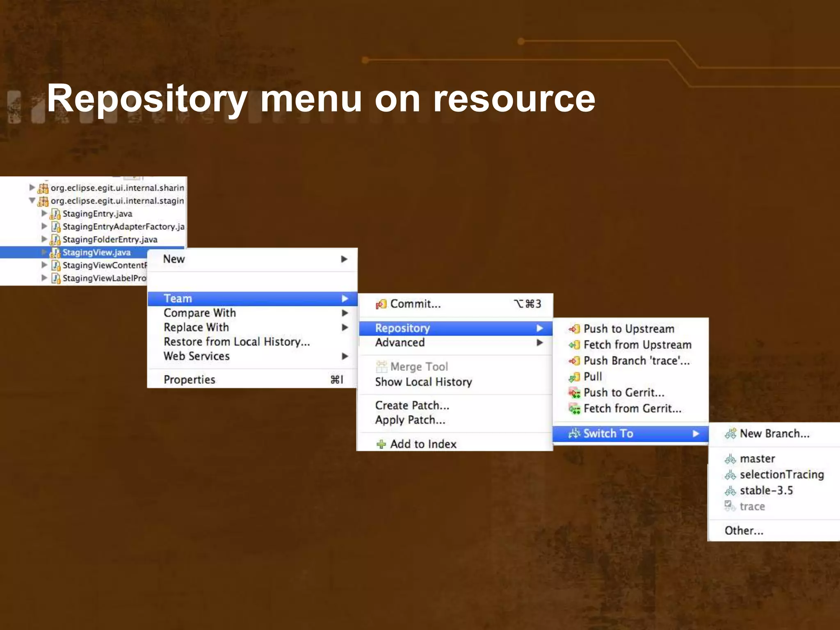
Task: Click the Fetch from Gerrit icon
Action: point(574,409)
